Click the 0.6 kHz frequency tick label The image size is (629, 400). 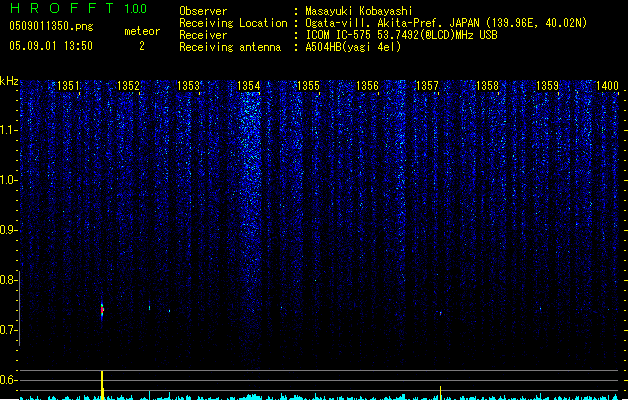(x=8, y=380)
